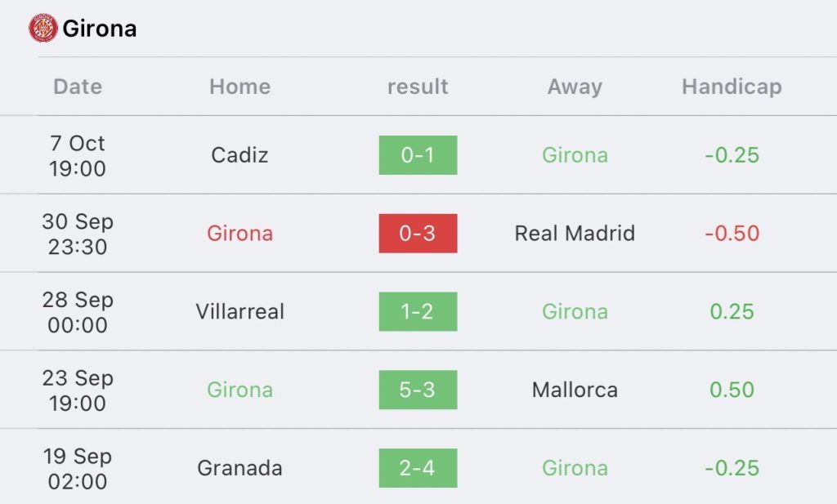Open Mallorca team link
The width and height of the screenshot is (837, 504).
[575, 390]
